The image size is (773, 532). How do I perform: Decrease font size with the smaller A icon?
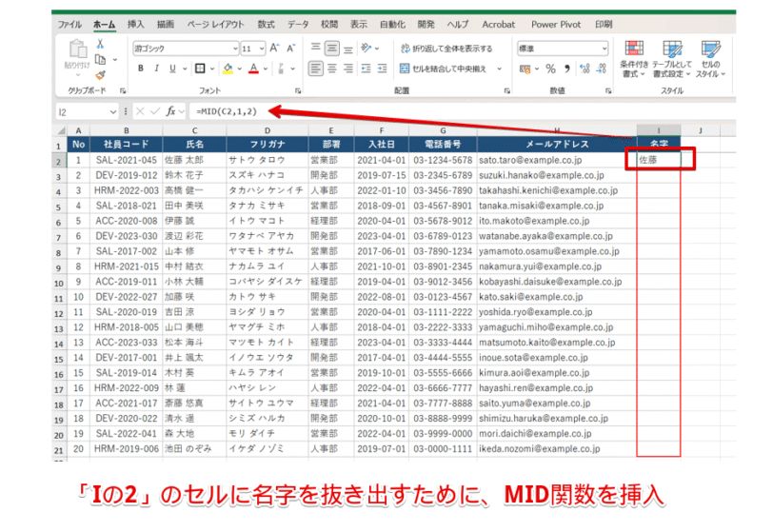tap(291, 48)
